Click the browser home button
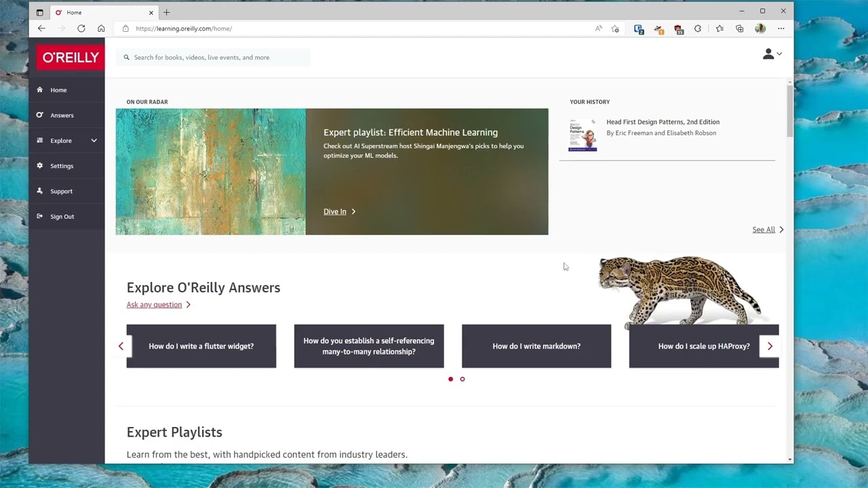Image resolution: width=868 pixels, height=488 pixels. click(101, 28)
